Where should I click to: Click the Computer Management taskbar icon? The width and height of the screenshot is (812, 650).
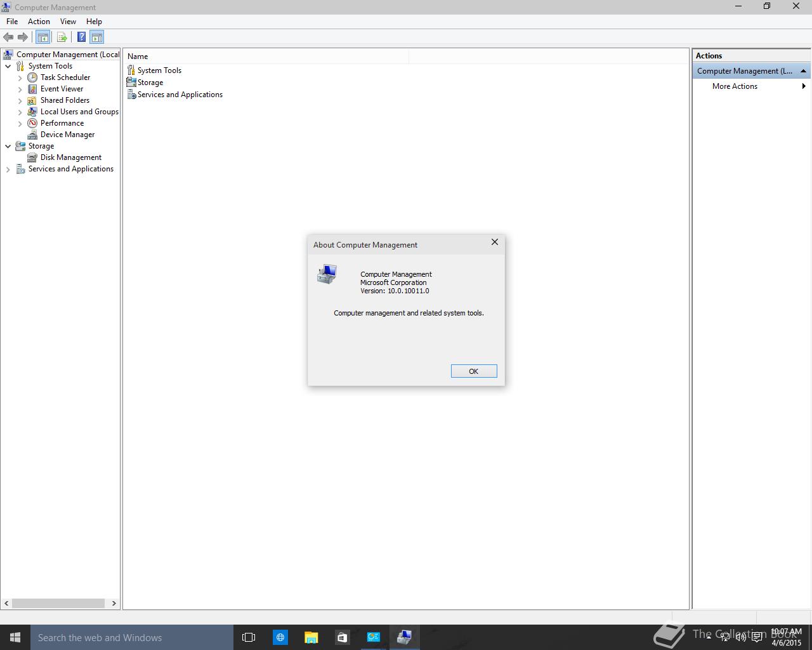[404, 637]
